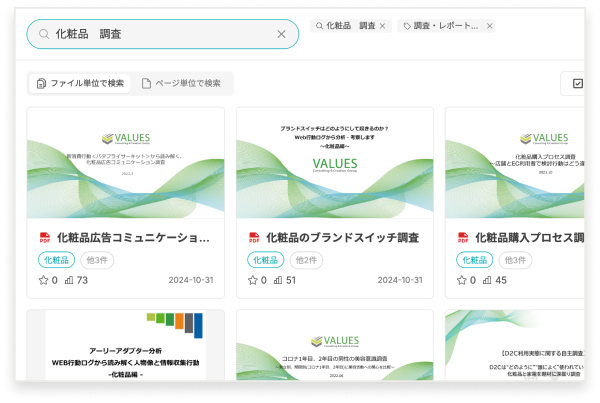Expand 他2件 tags on ブランドスイッチ調査 card
This screenshot has width=600, height=403.
307,260
